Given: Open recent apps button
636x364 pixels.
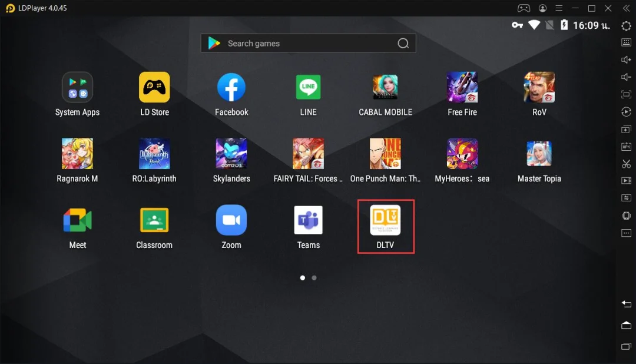Looking at the screenshot, I should tap(626, 346).
